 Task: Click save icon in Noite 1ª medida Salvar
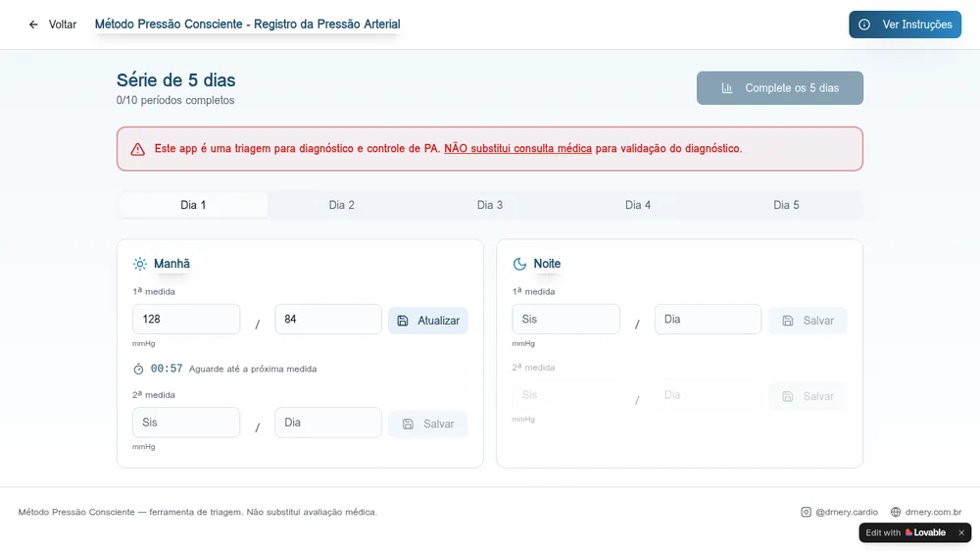tap(788, 321)
